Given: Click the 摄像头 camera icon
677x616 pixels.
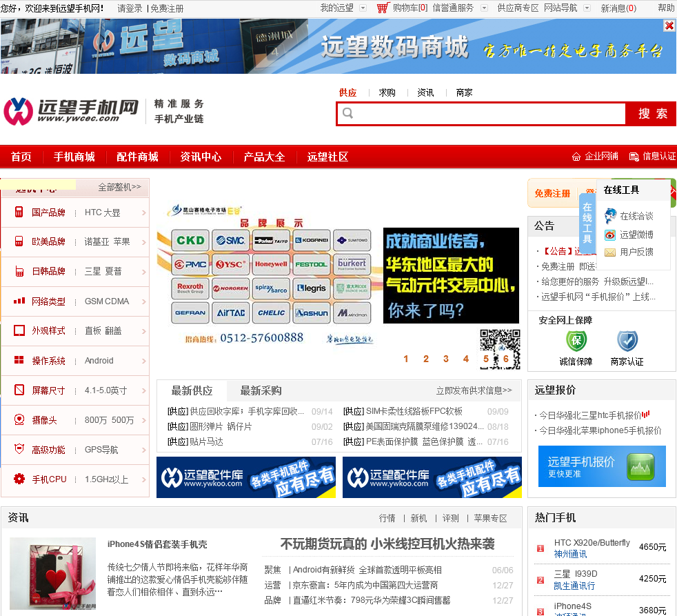Looking at the screenshot, I should 19,419.
